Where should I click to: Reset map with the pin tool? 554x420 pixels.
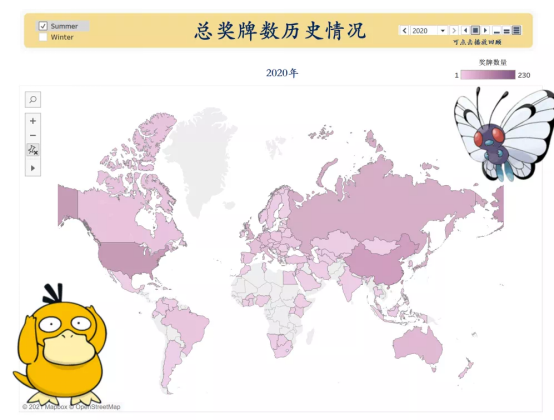point(33,150)
